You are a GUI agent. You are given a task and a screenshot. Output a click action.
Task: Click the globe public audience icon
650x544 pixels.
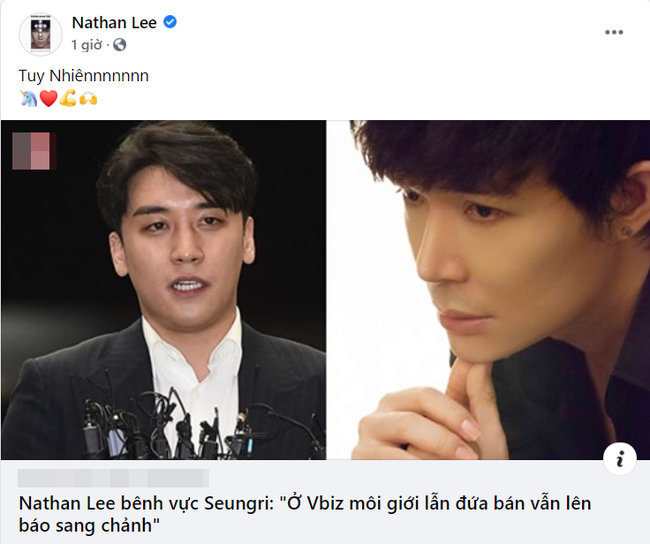pos(119,44)
